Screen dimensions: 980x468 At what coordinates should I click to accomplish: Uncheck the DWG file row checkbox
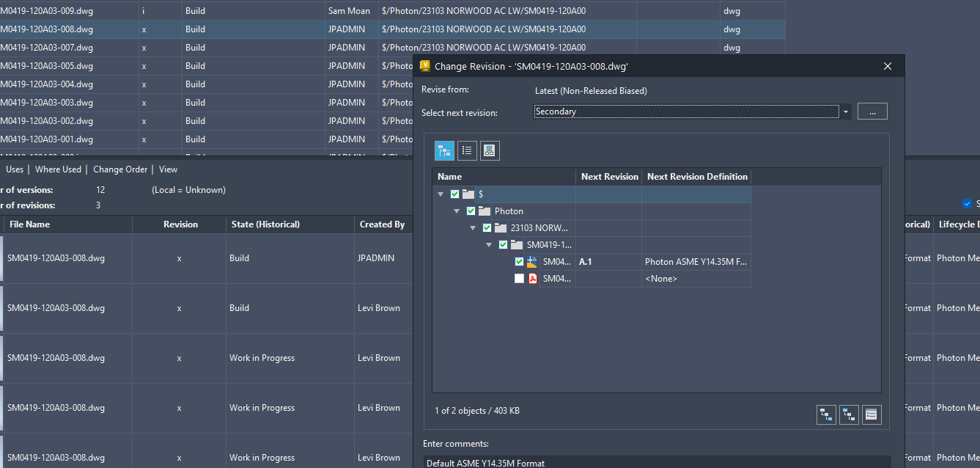click(519, 262)
